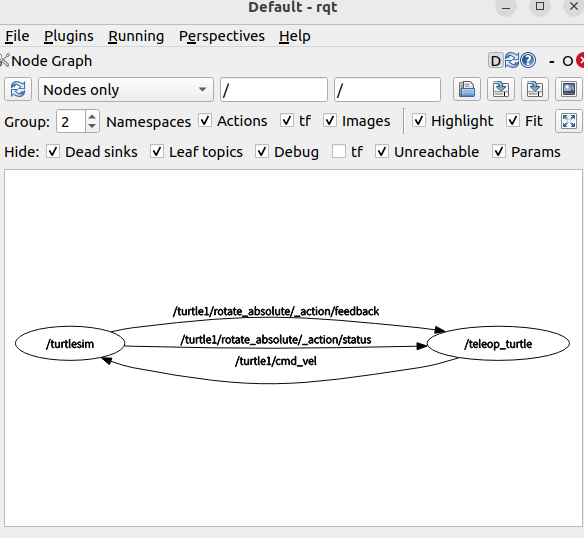Click the /turtle1/cmd_vel edge label

coord(276,361)
